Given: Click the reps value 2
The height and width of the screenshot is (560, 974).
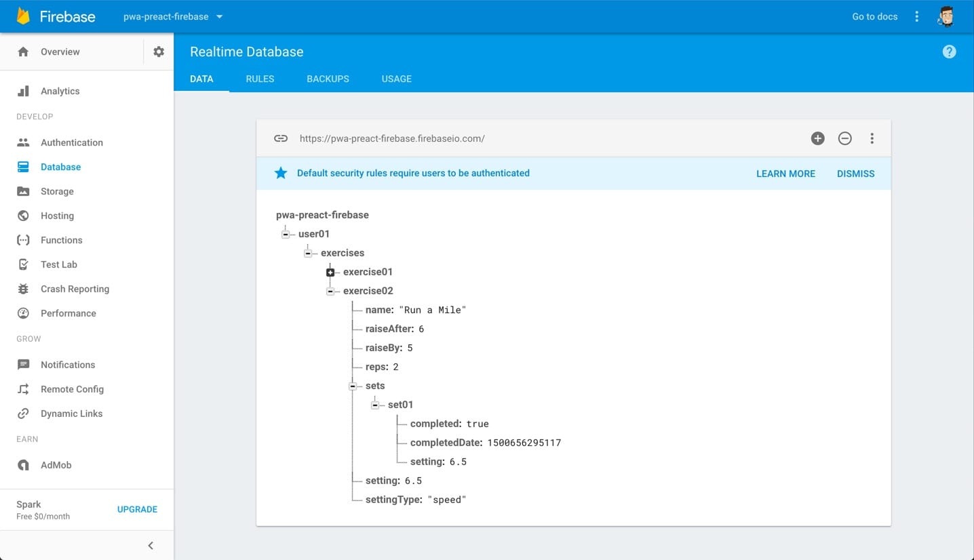Looking at the screenshot, I should (395, 367).
